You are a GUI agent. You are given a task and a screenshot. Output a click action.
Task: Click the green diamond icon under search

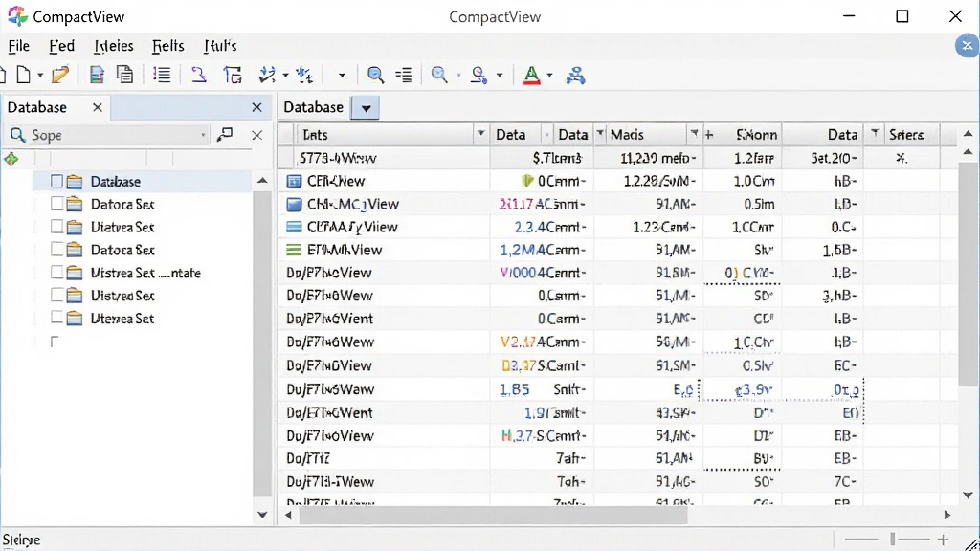(11, 159)
